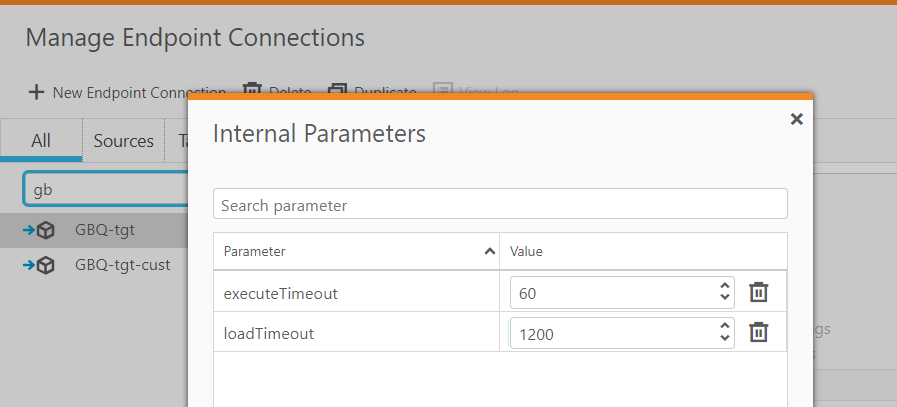Click the View Log icon

coord(443,92)
